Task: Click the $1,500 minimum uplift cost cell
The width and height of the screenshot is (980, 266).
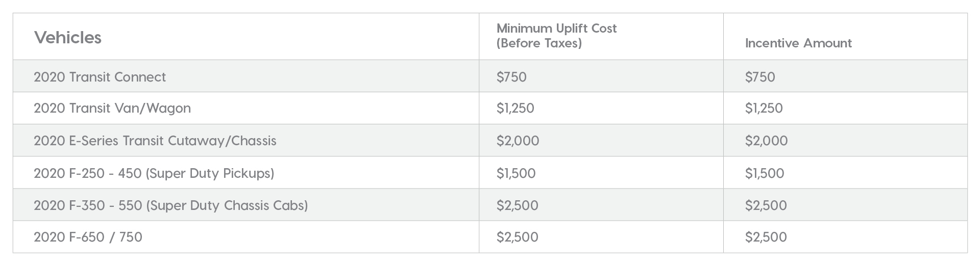Action: [x=516, y=173]
